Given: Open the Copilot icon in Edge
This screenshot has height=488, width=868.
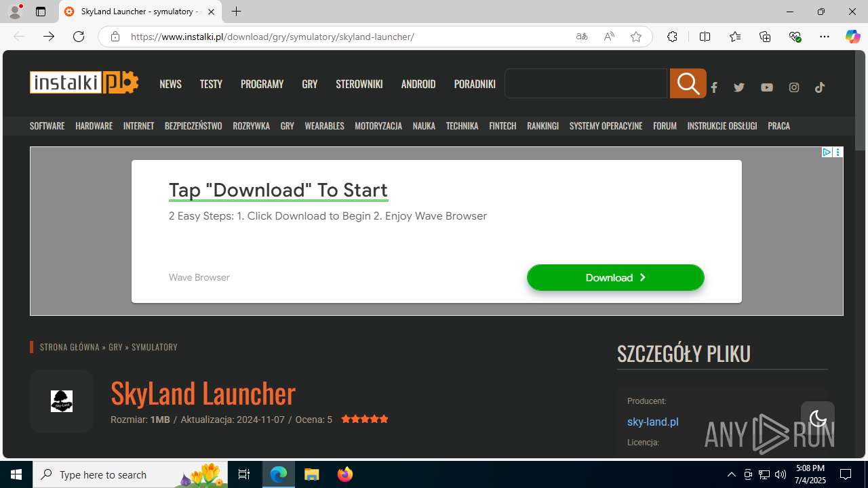Looking at the screenshot, I should [852, 37].
